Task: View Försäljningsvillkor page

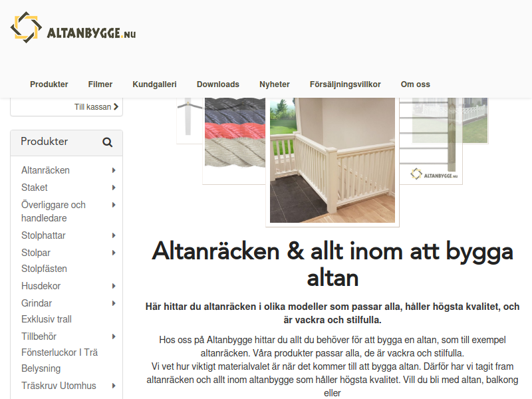Action: point(345,84)
